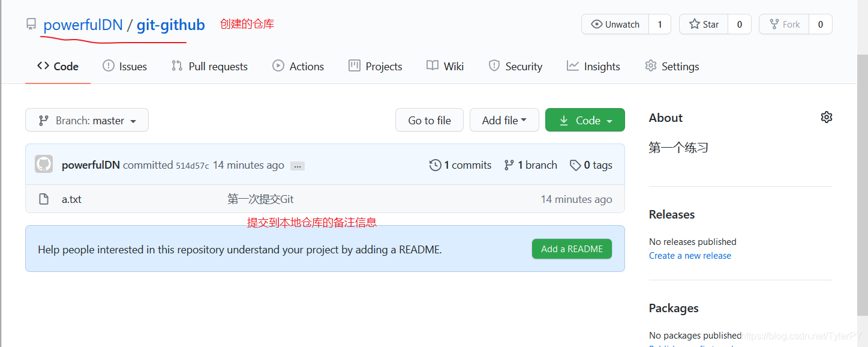
Task: Click the Unwatch button
Action: coord(615,24)
